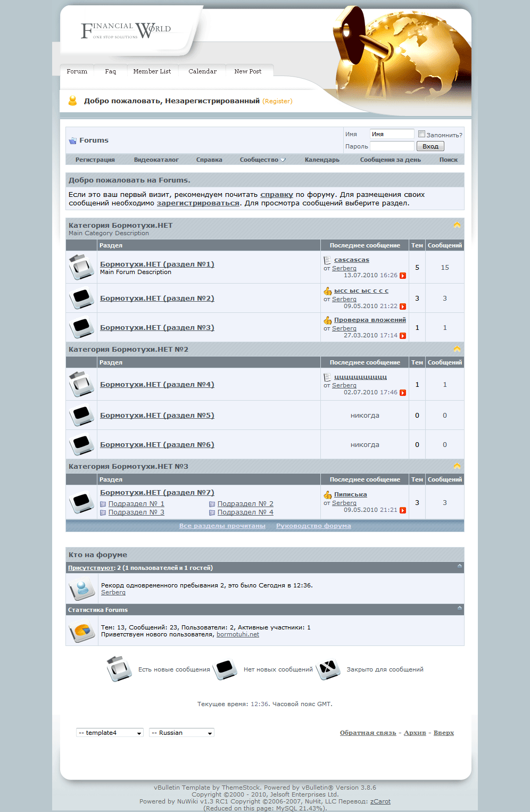Viewport: 530px width, 812px height.
Task: Click the Financial World logo
Action: 126,30
